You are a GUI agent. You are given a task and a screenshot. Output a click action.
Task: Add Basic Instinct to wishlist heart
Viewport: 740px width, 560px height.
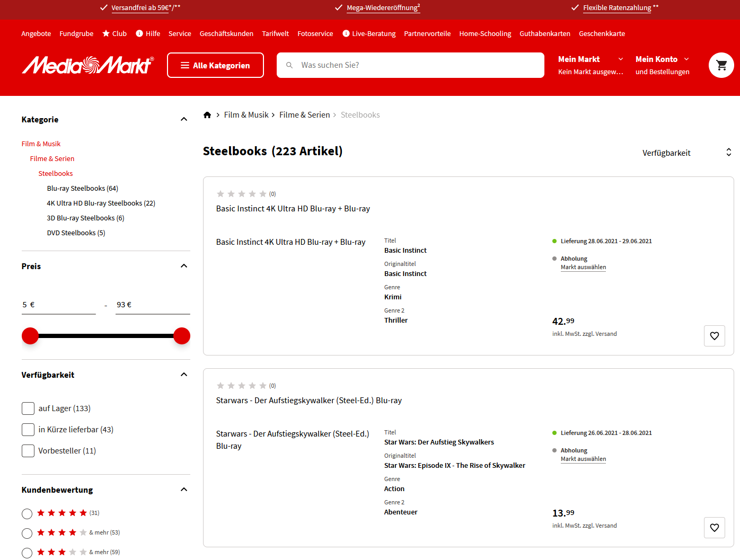(714, 336)
